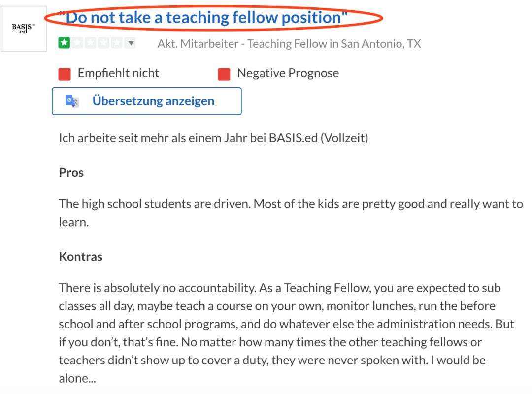Expand the star rating details dropdown arrow
532x394 pixels.
coord(130,43)
